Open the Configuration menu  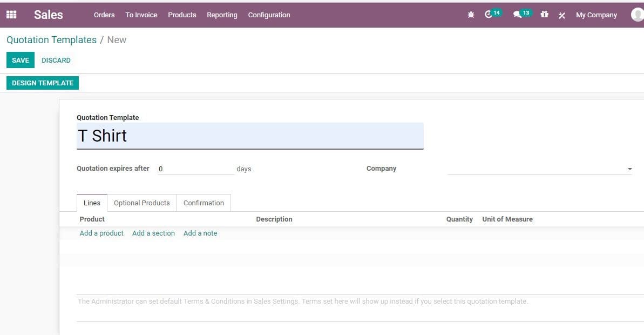tap(269, 15)
